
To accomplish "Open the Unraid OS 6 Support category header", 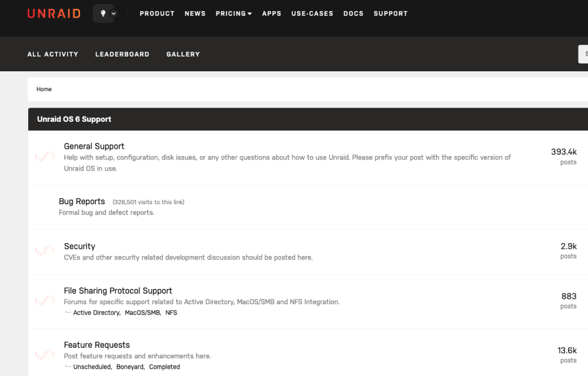I will (x=74, y=119).
